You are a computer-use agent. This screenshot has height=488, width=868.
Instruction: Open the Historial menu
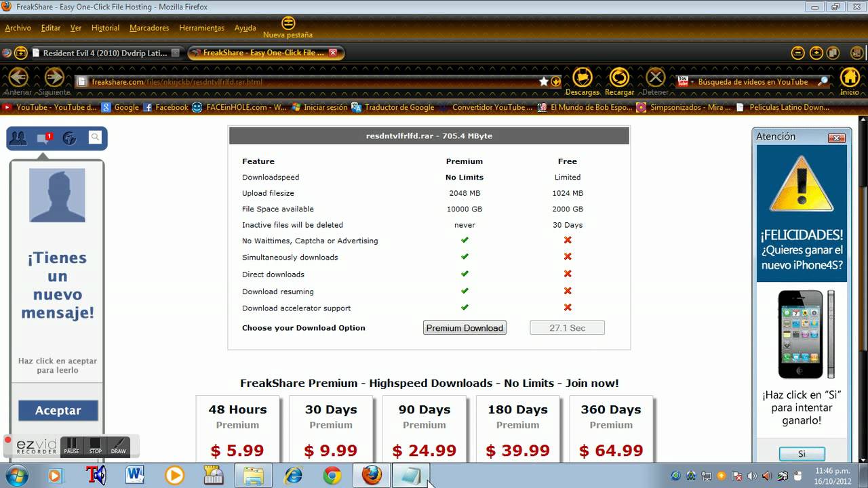coord(105,28)
